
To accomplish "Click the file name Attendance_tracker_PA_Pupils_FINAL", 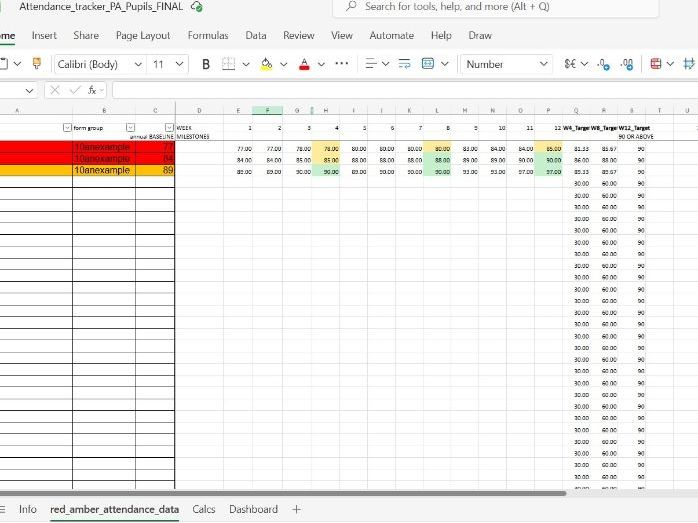I will (x=101, y=7).
